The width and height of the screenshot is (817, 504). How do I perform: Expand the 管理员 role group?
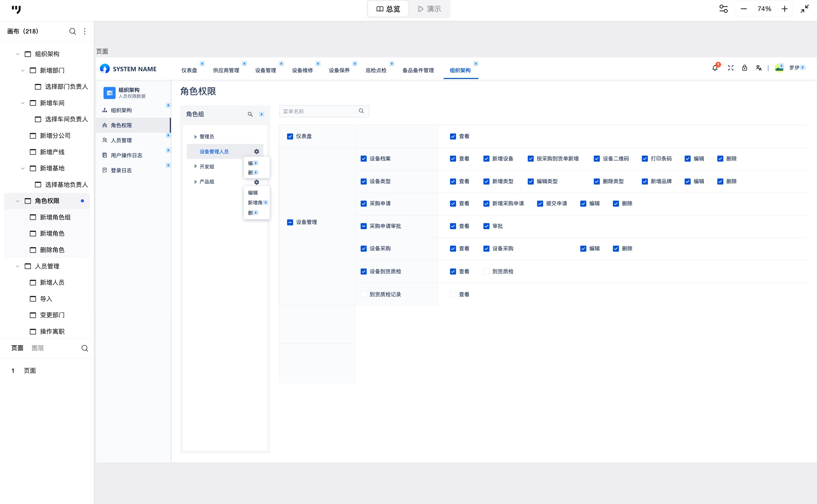(x=195, y=137)
